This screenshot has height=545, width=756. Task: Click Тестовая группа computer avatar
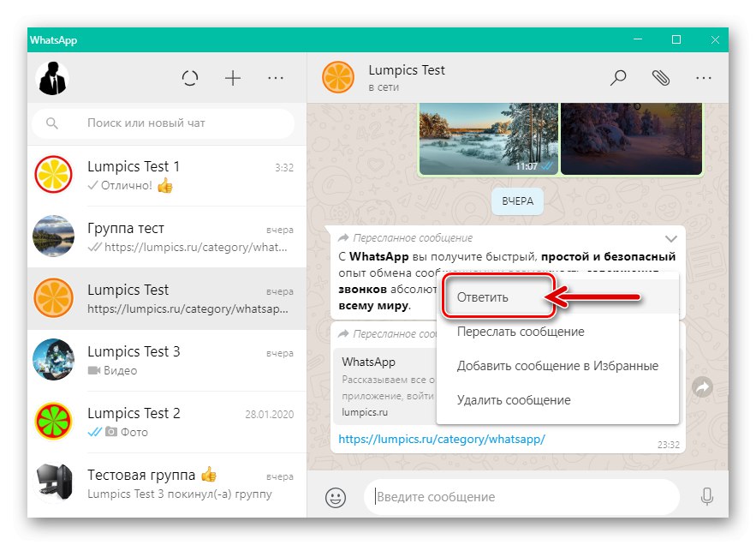(x=54, y=483)
